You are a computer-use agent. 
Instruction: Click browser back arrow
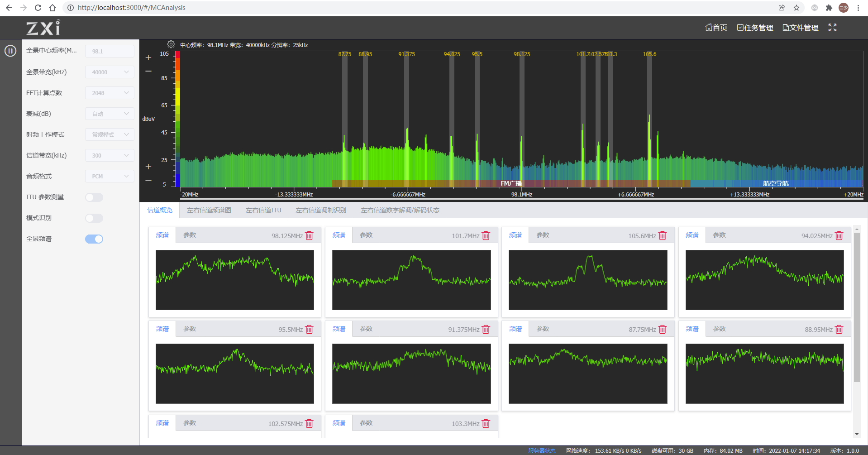coord(9,8)
